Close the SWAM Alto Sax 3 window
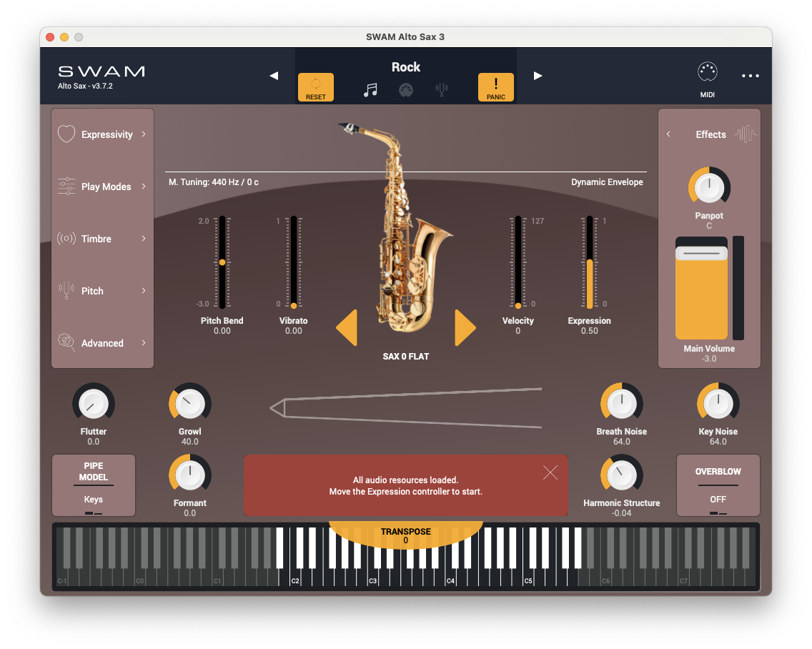The height and width of the screenshot is (649, 812). pos(50,36)
